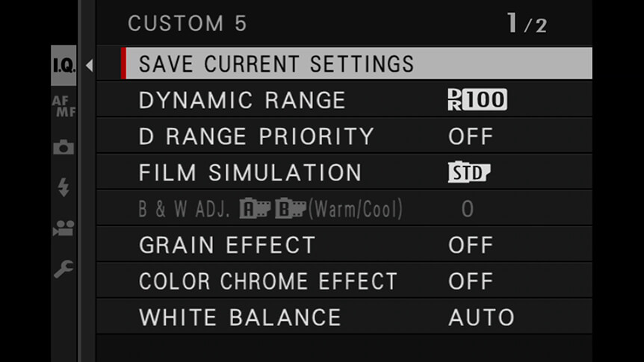Click the CUSTOM 5 header title
Image resolution: width=644 pixels, height=362 pixels.
[188, 23]
